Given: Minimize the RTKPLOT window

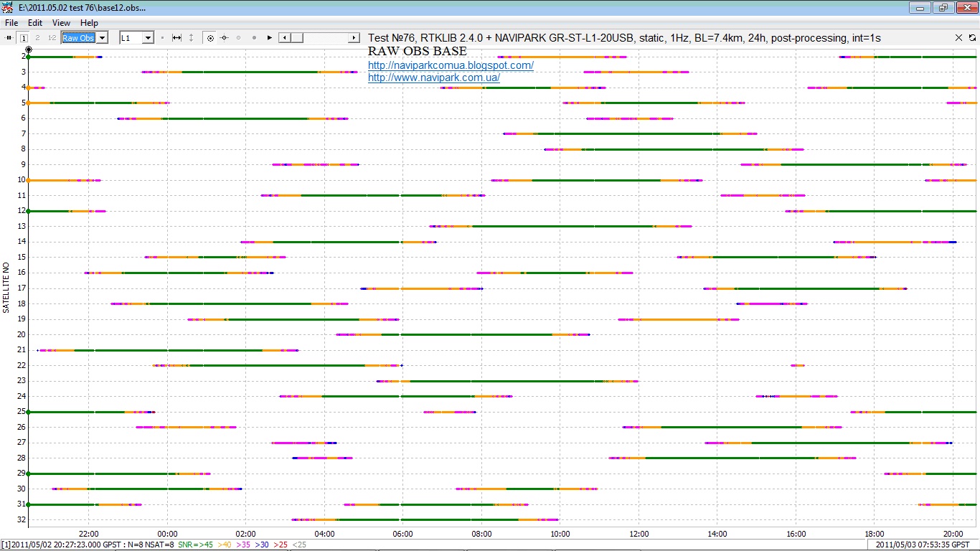Looking at the screenshot, I should [920, 8].
